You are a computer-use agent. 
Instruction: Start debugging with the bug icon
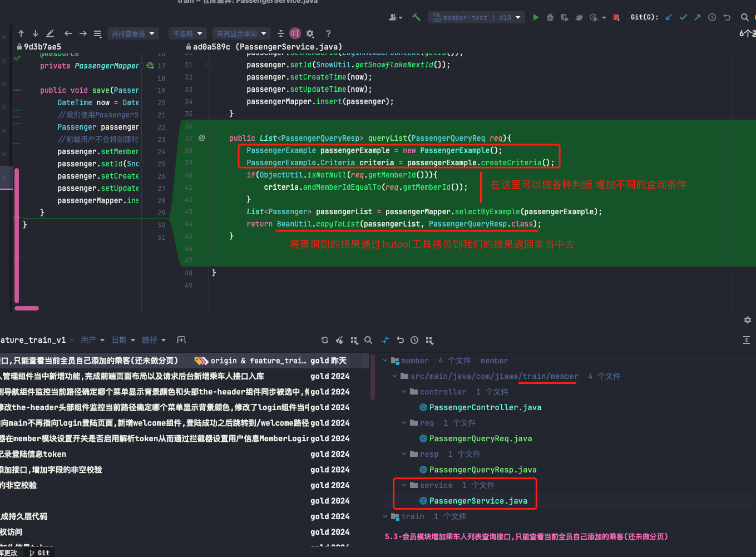(550, 17)
